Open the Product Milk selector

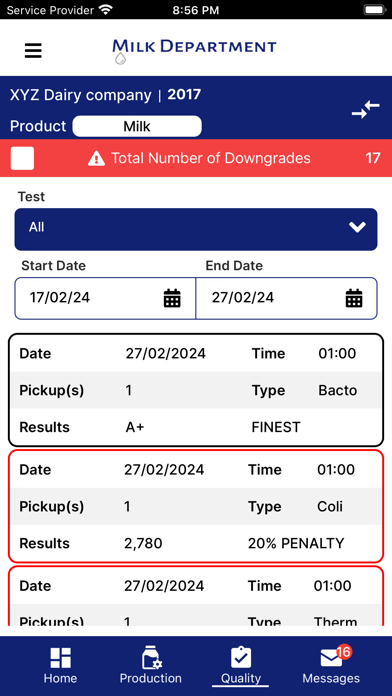click(137, 127)
